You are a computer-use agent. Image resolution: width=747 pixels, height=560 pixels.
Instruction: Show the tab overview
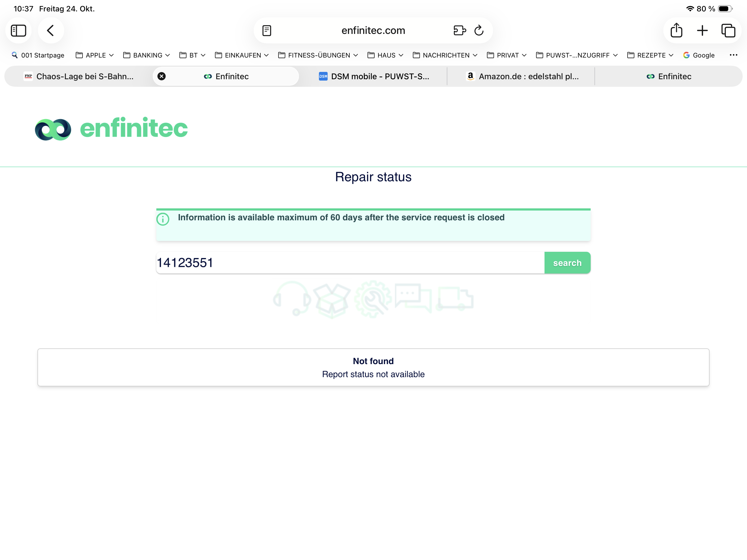pyautogui.click(x=728, y=30)
